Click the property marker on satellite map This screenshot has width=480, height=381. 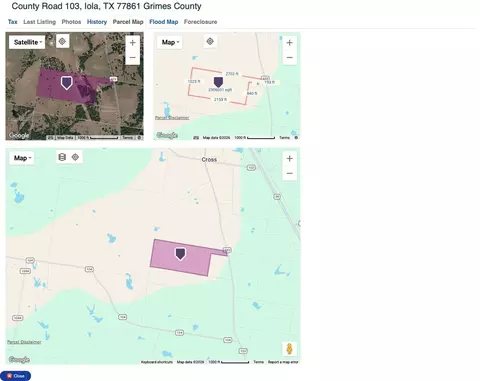(67, 83)
